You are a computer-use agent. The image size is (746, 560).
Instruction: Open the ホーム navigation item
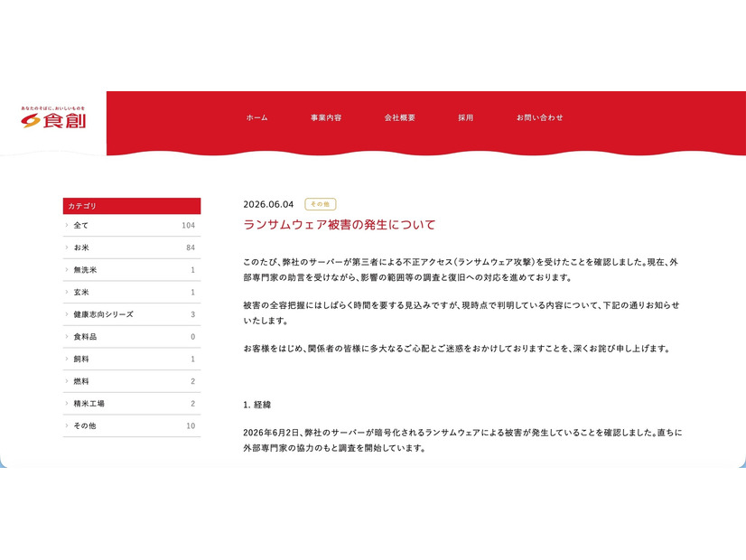tap(256, 117)
